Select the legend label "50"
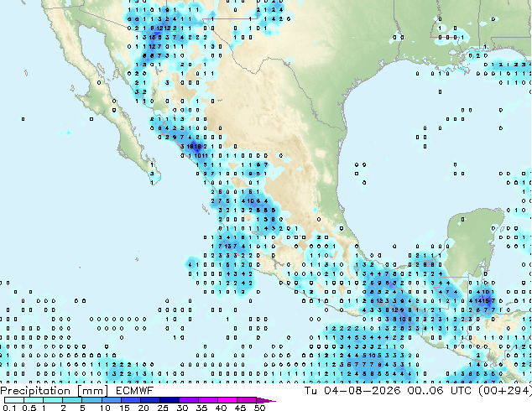532x411 pixels. point(259,408)
